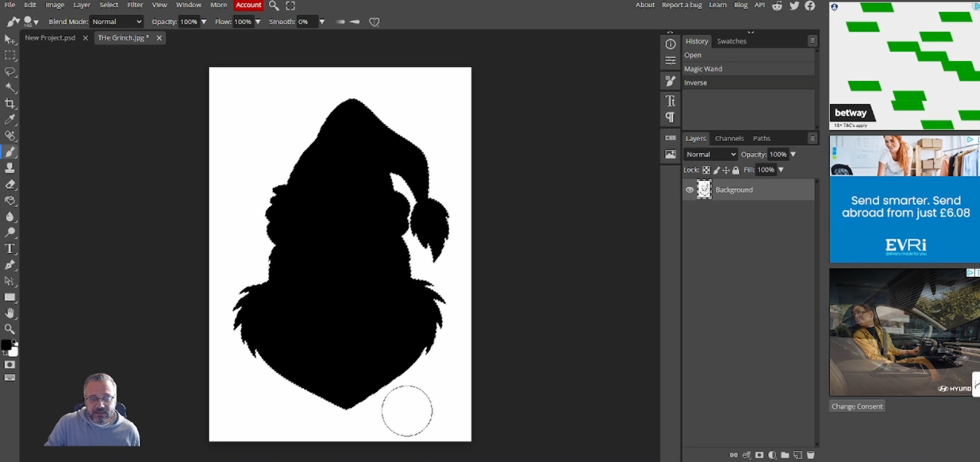
Task: Toggle the lock all padlock icon
Action: coord(736,170)
